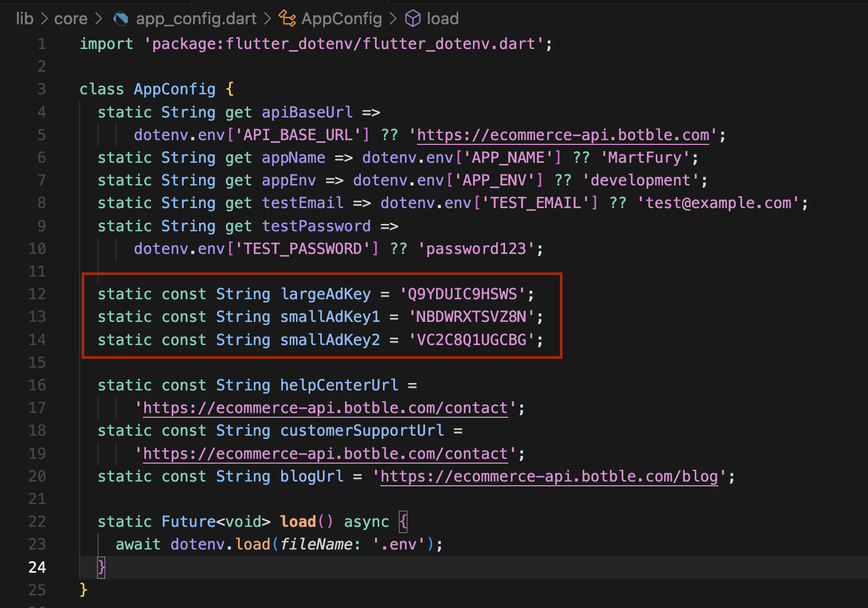Image resolution: width=868 pixels, height=608 pixels.
Task: Select the 'AppConfig' breadcrumb item
Action: coord(341,19)
